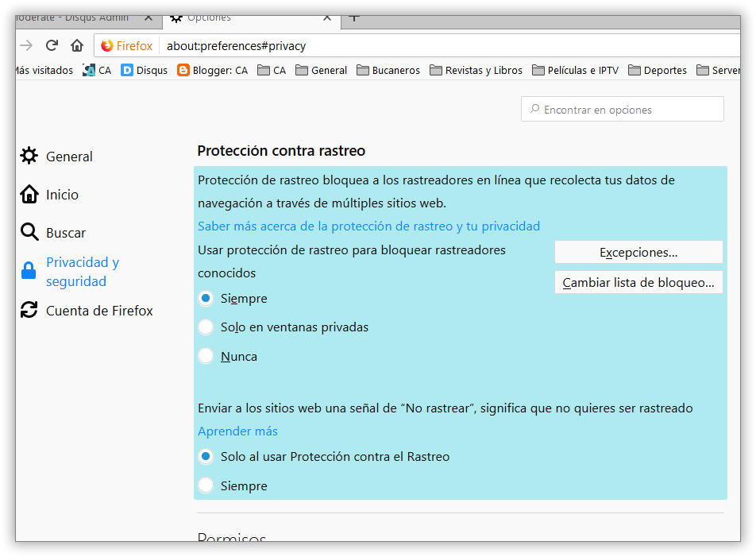Open the Disqus bookmark
The image size is (756, 557).
[145, 71]
